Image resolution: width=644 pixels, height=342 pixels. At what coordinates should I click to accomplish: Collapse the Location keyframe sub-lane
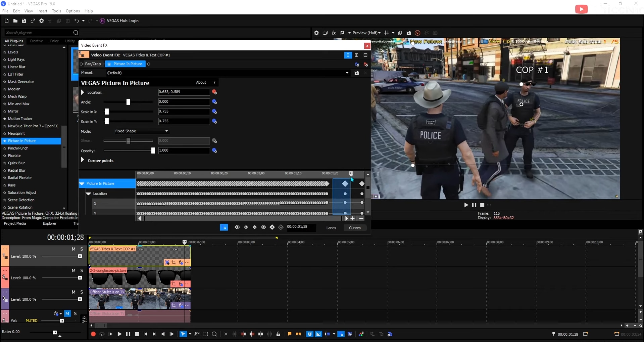point(88,194)
